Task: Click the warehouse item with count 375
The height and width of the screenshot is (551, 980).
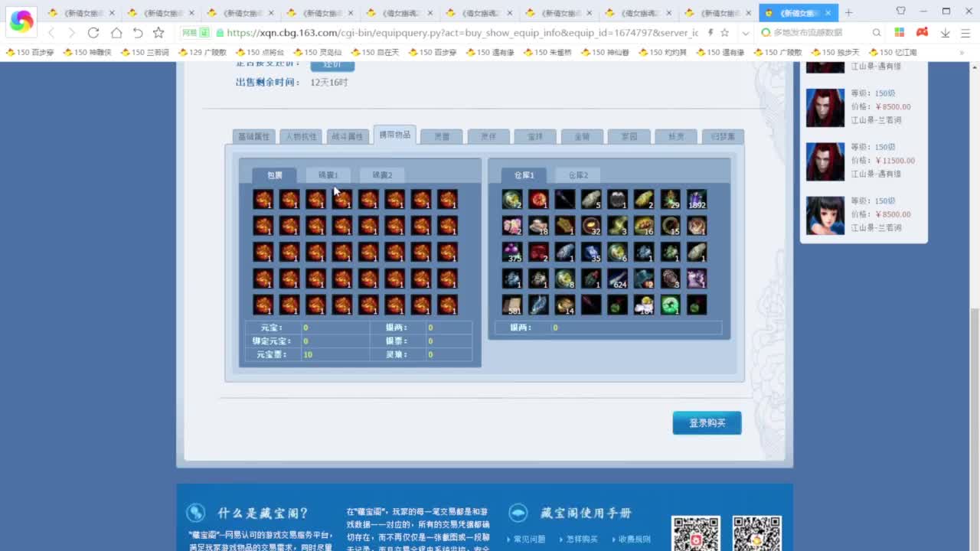Action: coord(512,253)
